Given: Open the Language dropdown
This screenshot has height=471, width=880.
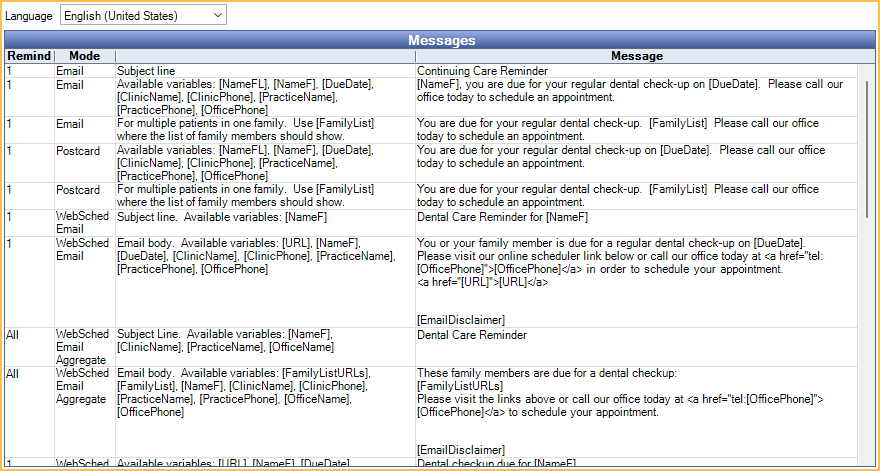Looking at the screenshot, I should coord(143,16).
